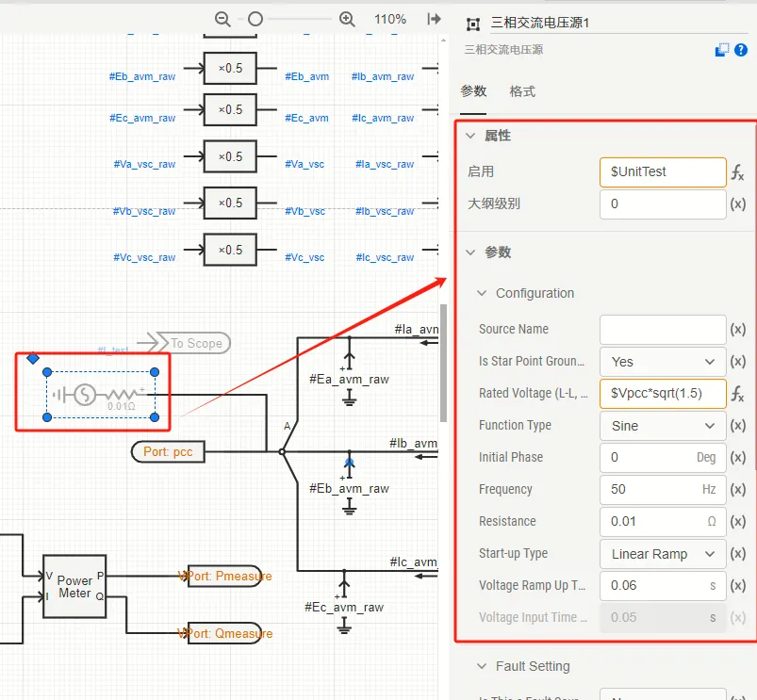Click the fx icon beside Rated Voltage
Image resolution: width=757 pixels, height=700 pixels.
[738, 394]
